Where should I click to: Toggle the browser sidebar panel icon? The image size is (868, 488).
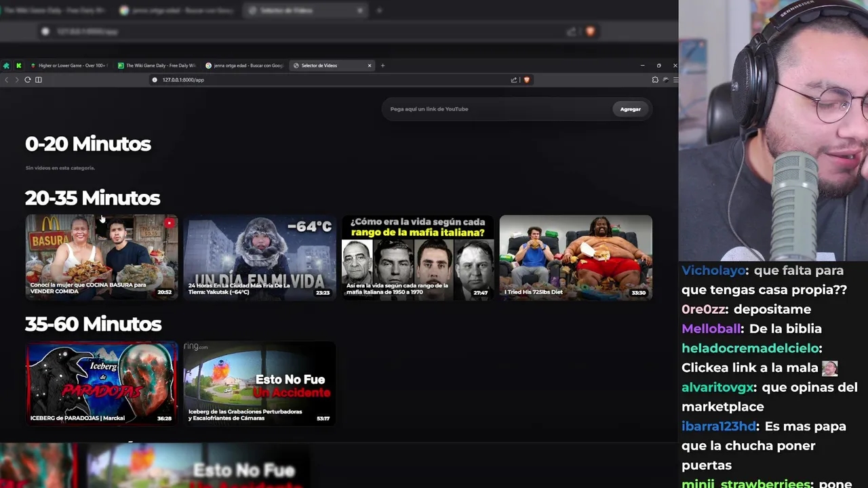point(39,80)
